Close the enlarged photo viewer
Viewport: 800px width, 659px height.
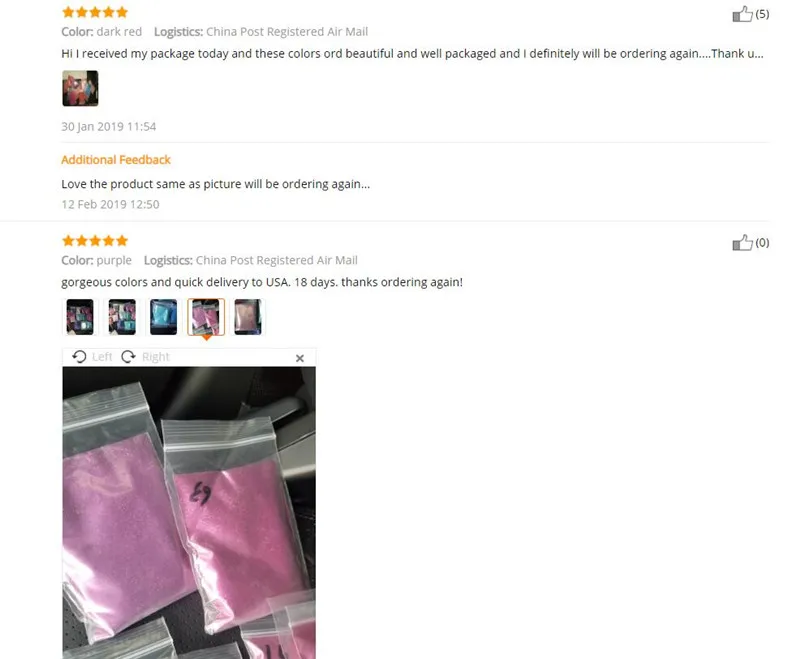click(x=300, y=358)
